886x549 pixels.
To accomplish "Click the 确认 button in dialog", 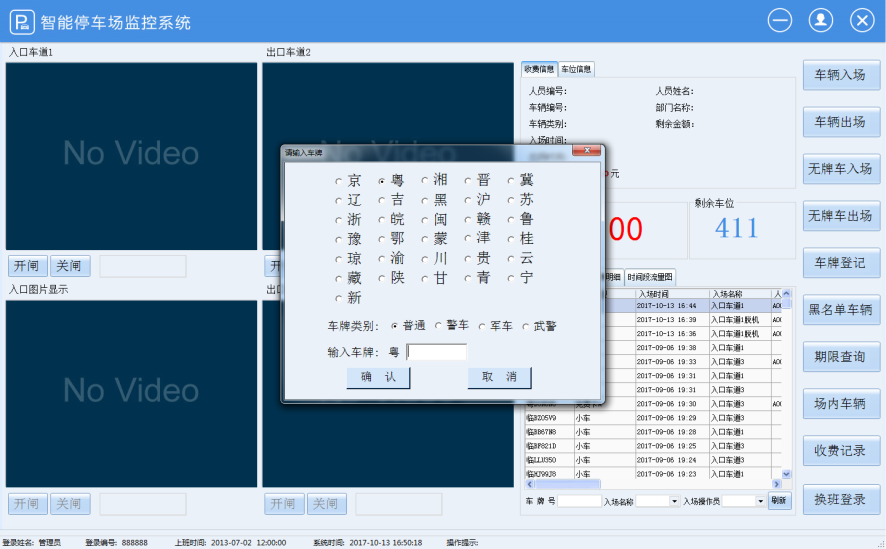I will coord(378,377).
